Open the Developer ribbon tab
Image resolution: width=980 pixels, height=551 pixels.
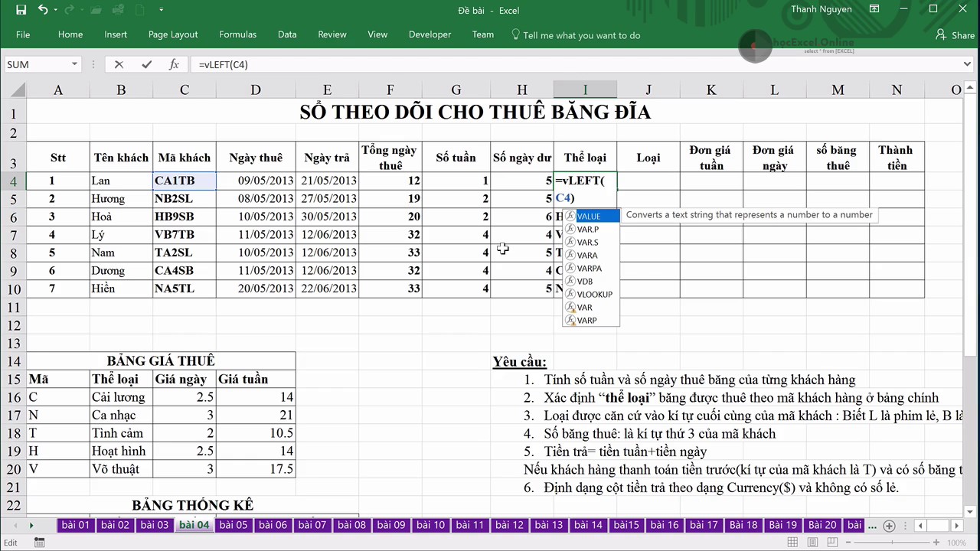coord(430,35)
